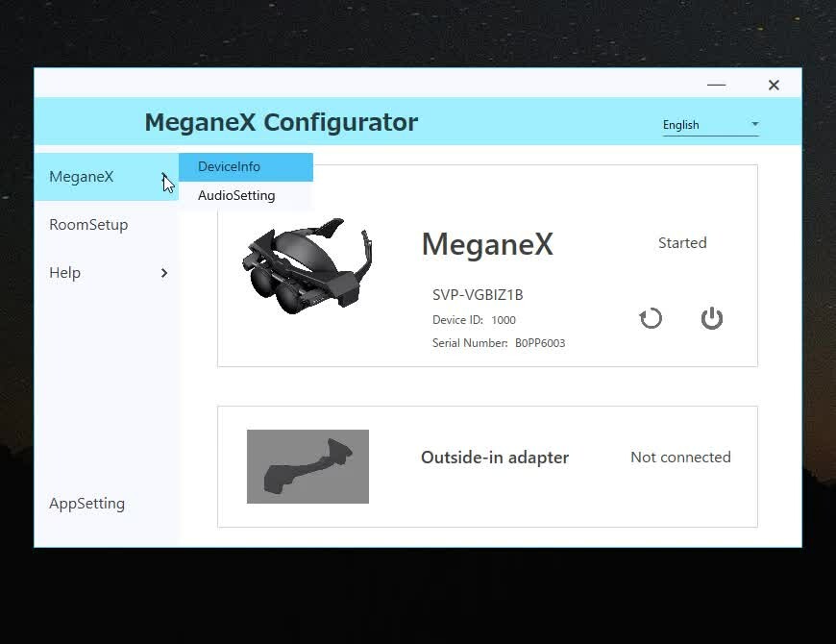Click the restart device circular arrow icon
The height and width of the screenshot is (644, 836).
[651, 318]
